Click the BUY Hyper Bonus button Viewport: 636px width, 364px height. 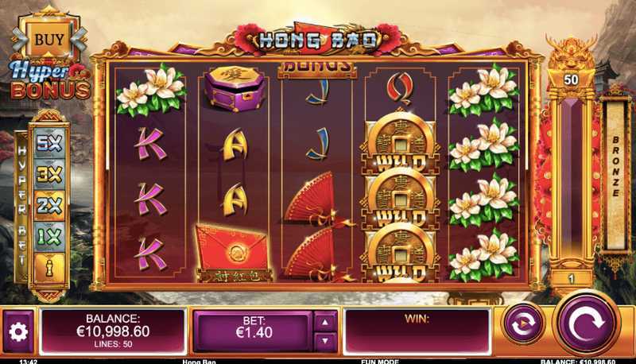[49, 40]
